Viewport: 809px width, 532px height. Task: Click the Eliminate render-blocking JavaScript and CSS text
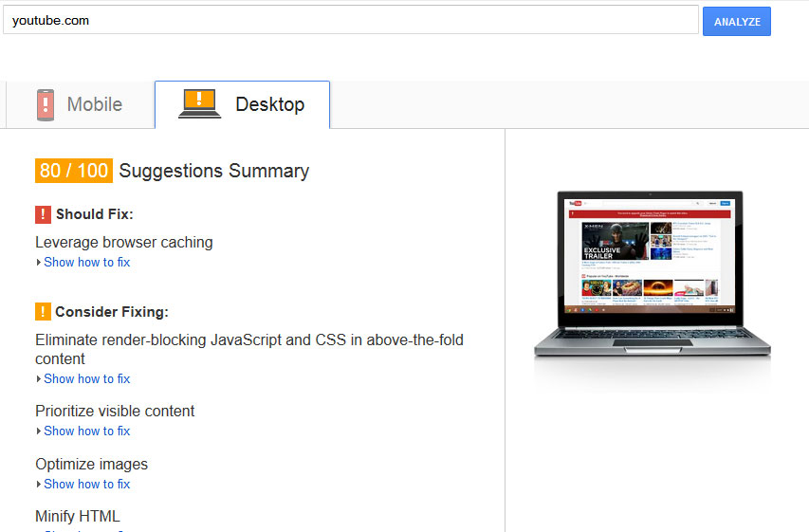tap(249, 349)
